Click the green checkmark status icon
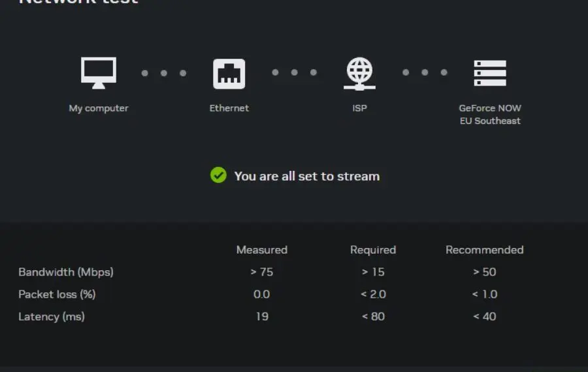Screen dimensions: 588x372 coord(218,175)
